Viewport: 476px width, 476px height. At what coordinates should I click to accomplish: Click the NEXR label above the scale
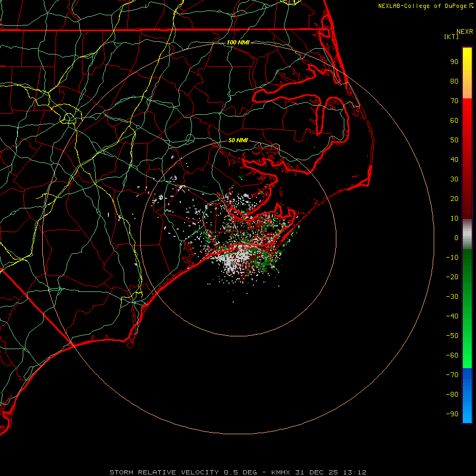point(465,32)
